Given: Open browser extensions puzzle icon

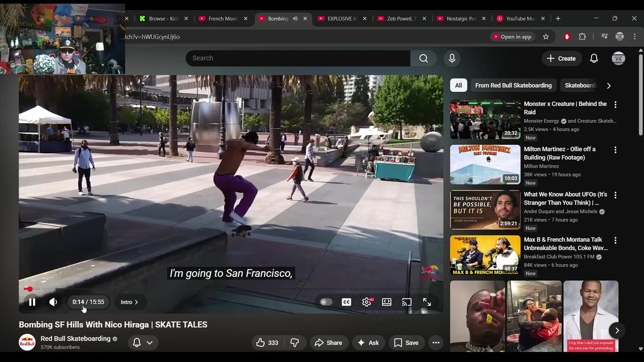Looking at the screenshot, I should pos(583,37).
